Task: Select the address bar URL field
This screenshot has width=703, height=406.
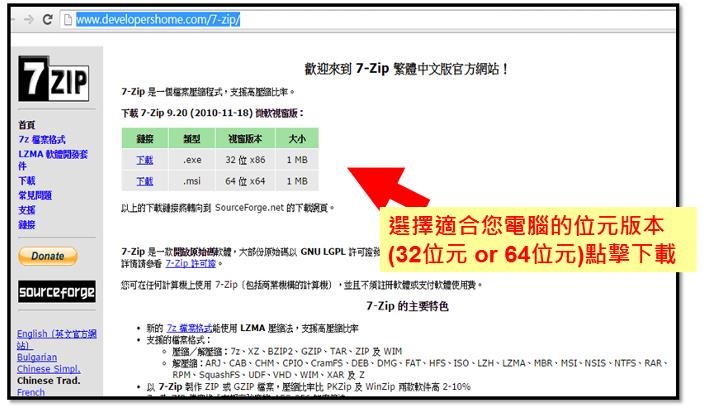Action: click(368, 20)
